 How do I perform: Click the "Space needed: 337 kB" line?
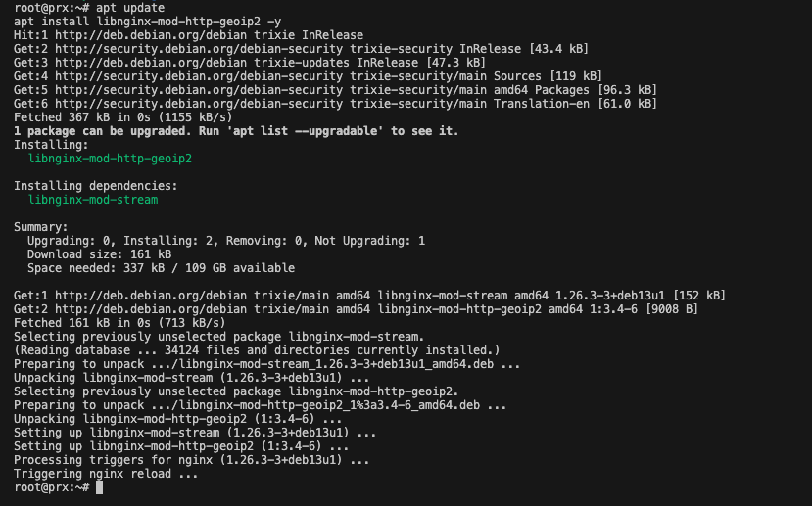161,268
